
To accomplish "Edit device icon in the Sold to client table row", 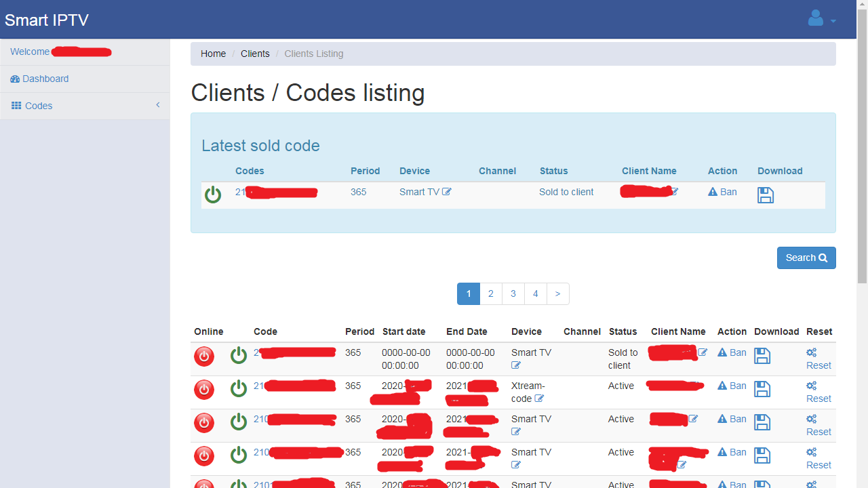I will [x=516, y=365].
